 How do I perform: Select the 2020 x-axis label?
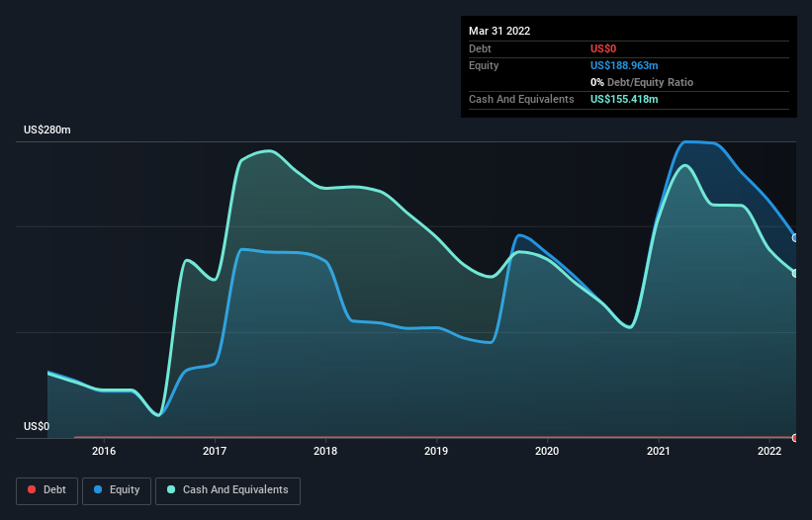[547, 451]
